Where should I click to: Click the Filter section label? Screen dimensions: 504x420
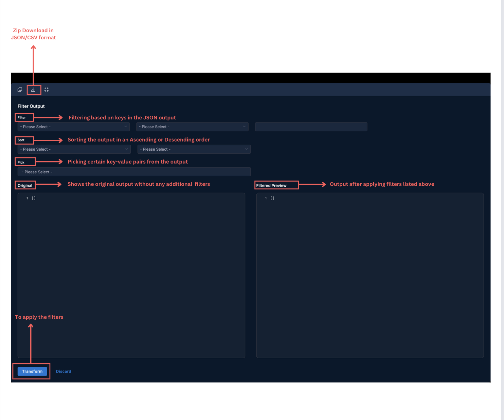22,118
